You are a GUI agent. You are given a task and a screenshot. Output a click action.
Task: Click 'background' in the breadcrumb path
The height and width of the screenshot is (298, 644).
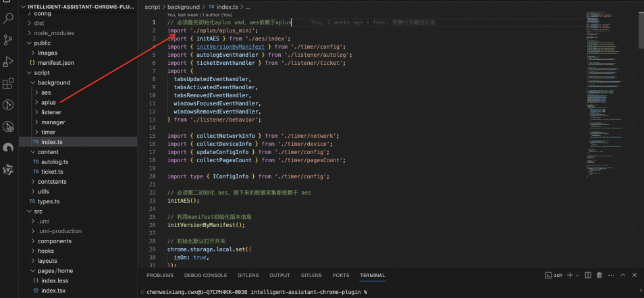pos(183,7)
